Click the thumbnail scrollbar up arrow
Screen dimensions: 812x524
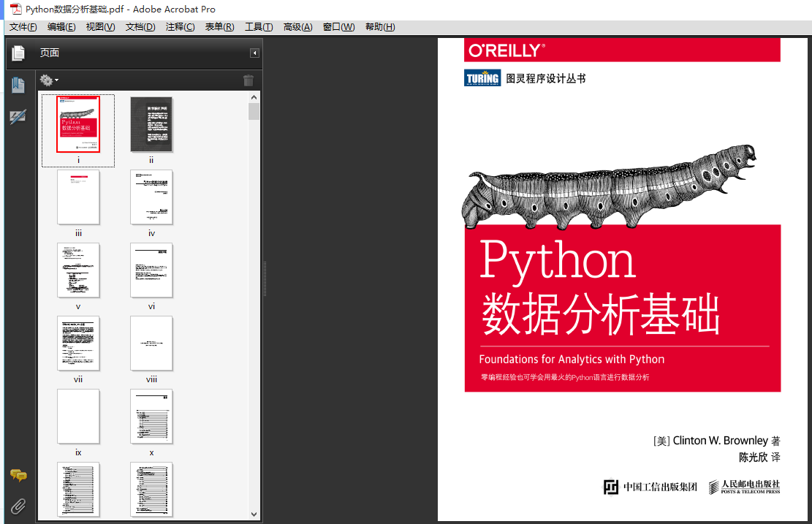click(254, 97)
